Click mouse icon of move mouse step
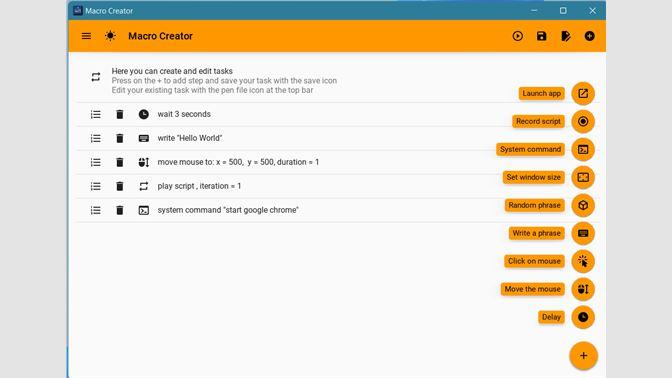The height and width of the screenshot is (378, 672). 144,162
